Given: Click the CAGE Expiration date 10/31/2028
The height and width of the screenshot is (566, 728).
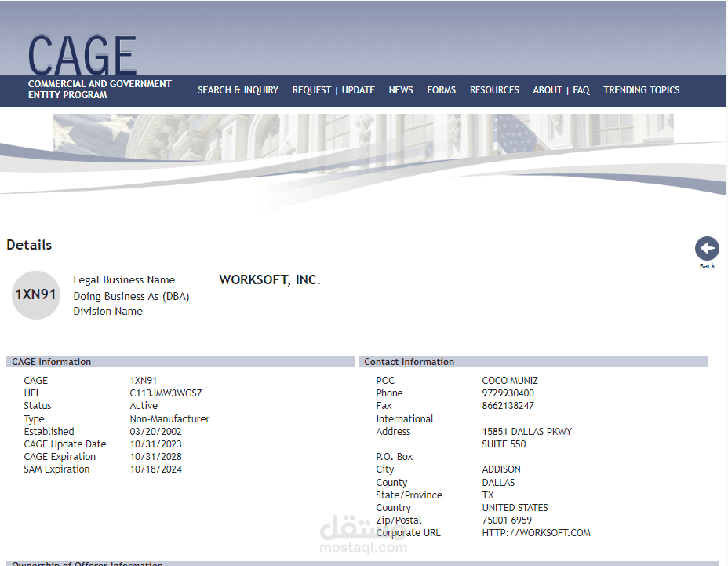Looking at the screenshot, I should pyautogui.click(x=155, y=457).
